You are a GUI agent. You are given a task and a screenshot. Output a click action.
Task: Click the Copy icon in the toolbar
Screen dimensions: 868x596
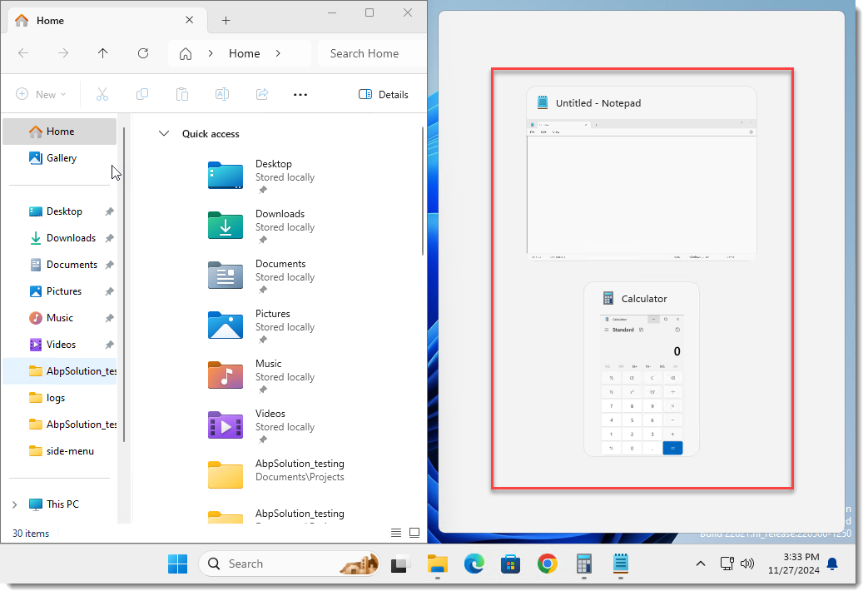[x=142, y=94]
